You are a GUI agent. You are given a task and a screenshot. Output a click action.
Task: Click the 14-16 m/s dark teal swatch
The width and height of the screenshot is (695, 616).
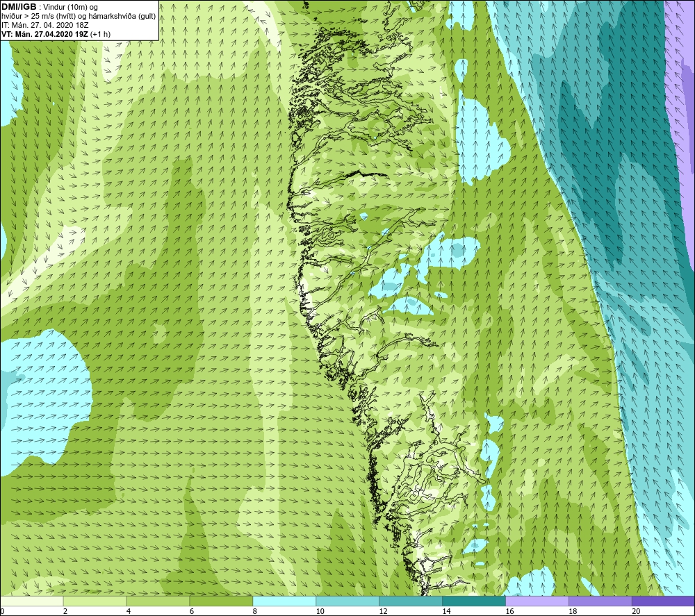[x=474, y=601]
